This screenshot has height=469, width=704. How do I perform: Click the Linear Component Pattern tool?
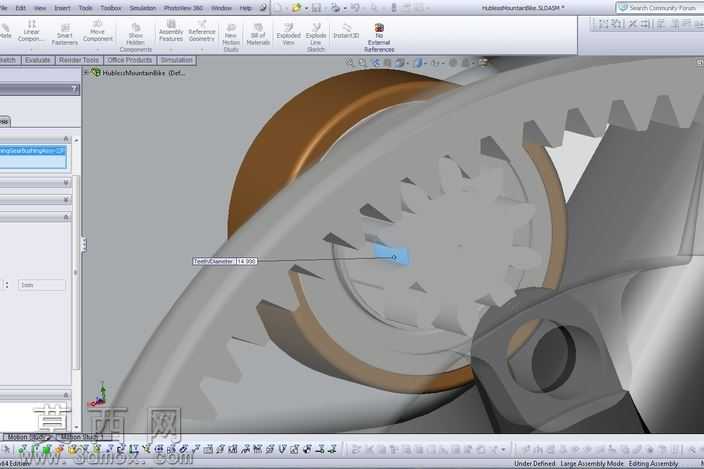31,31
